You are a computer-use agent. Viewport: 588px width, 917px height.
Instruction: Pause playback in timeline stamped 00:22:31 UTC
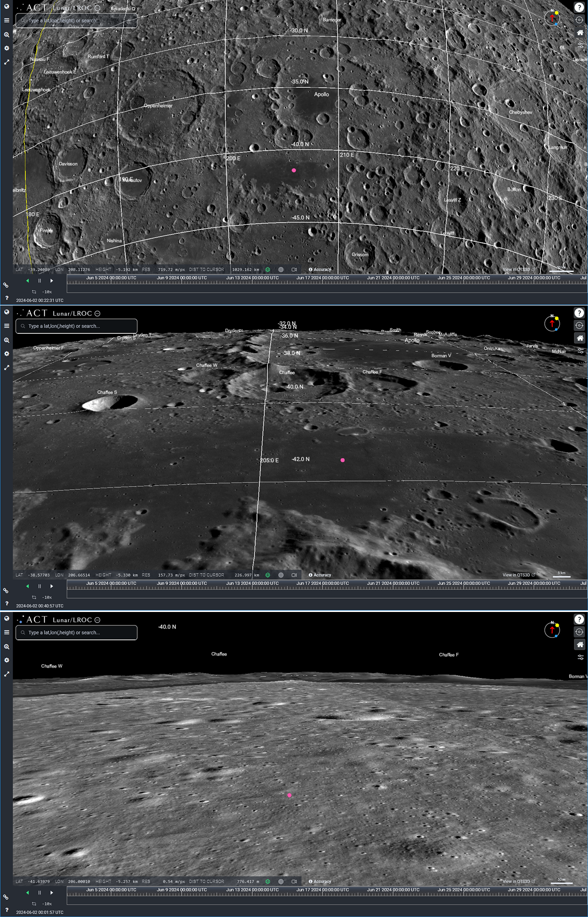coord(39,281)
